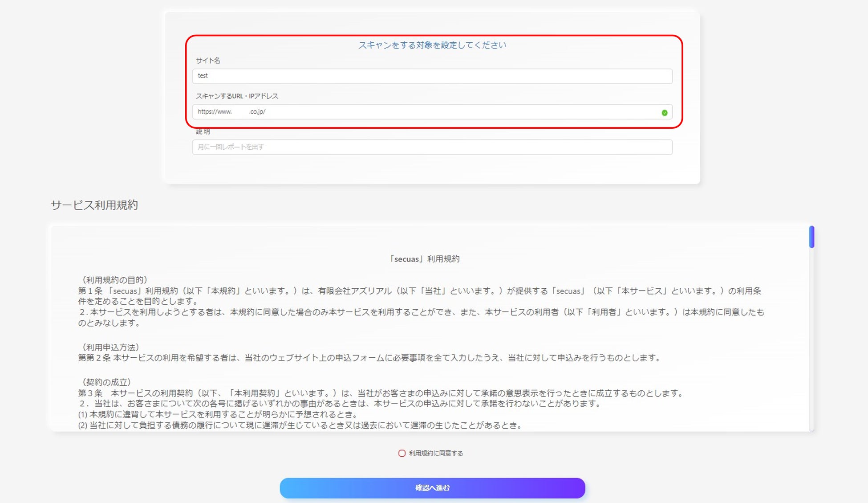The width and height of the screenshot is (868, 503).
Task: Click the スキャンするURL・IPアドレス label
Action: [237, 96]
